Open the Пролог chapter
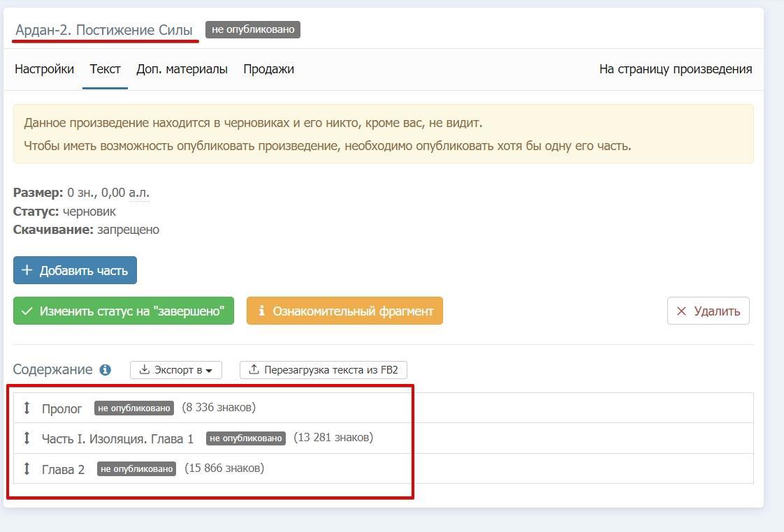The height and width of the screenshot is (532, 784). [61, 408]
